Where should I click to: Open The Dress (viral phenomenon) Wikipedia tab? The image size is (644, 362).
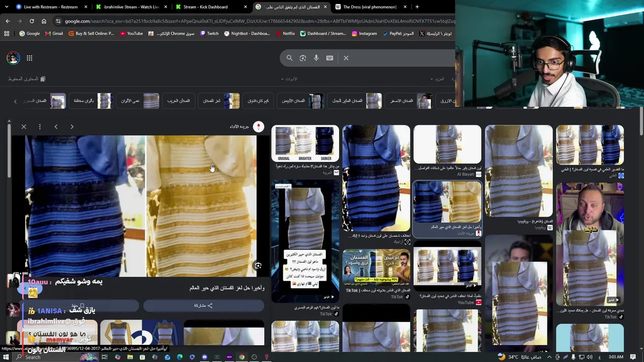(371, 7)
